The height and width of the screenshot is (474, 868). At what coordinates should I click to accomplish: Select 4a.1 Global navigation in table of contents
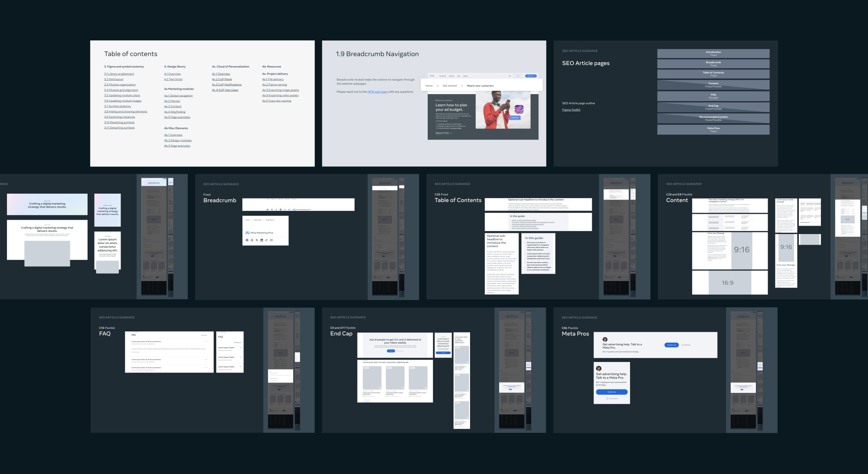[x=178, y=96]
